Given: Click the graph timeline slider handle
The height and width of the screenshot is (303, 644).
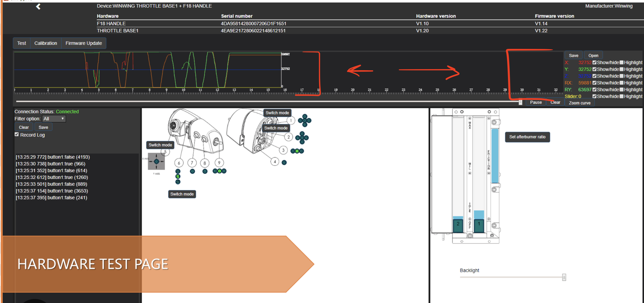Looking at the screenshot, I should point(520,102).
